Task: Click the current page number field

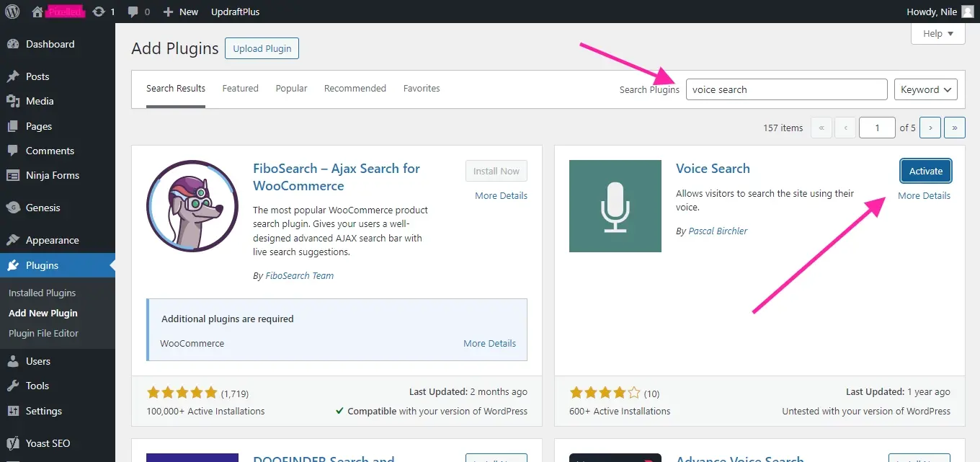Action: pyautogui.click(x=877, y=128)
